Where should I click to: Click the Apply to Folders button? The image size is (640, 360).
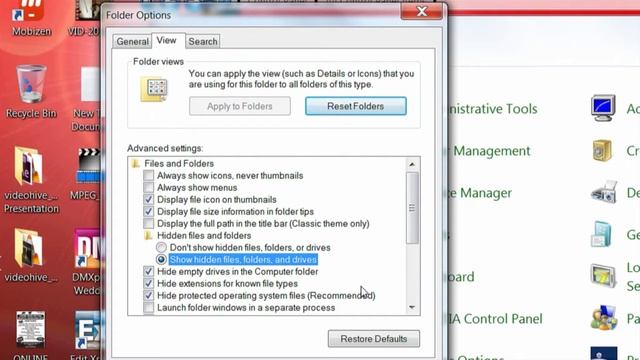(240, 106)
